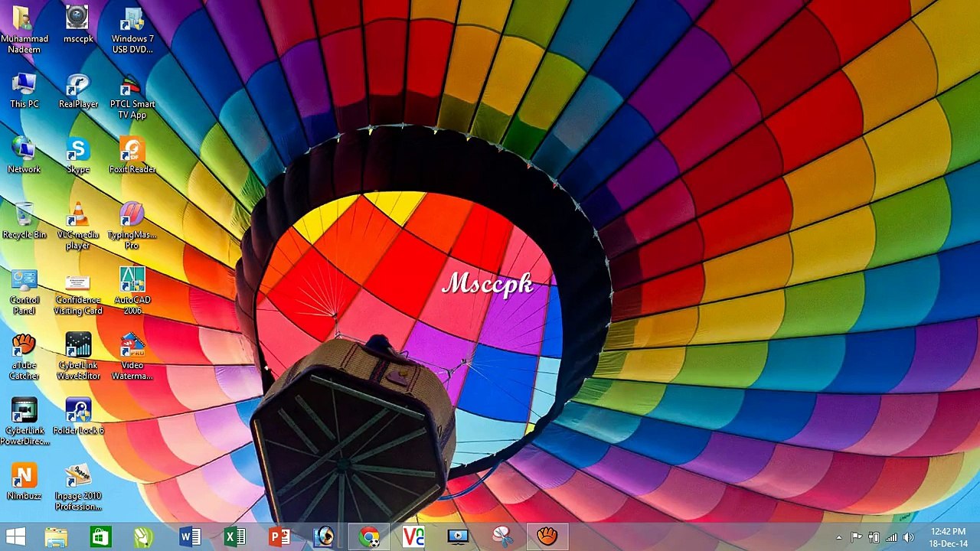This screenshot has height=551, width=980.
Task: Launch CorelDRAW from the taskbar
Action: pos(145,536)
